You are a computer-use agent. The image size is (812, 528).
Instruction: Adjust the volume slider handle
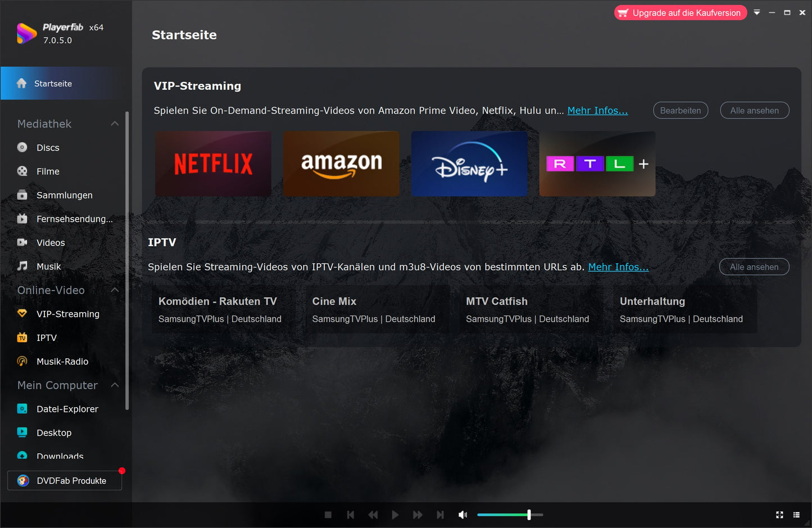(x=529, y=515)
